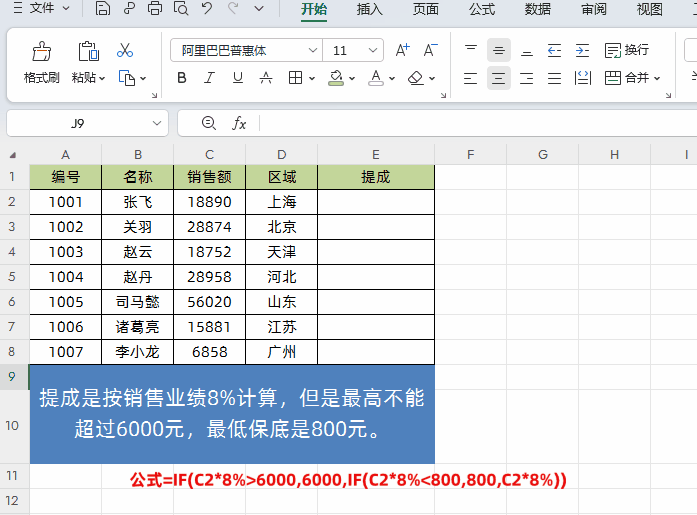Click the Paste clipboard icon
Screen dimensions: 697x515
click(x=88, y=51)
